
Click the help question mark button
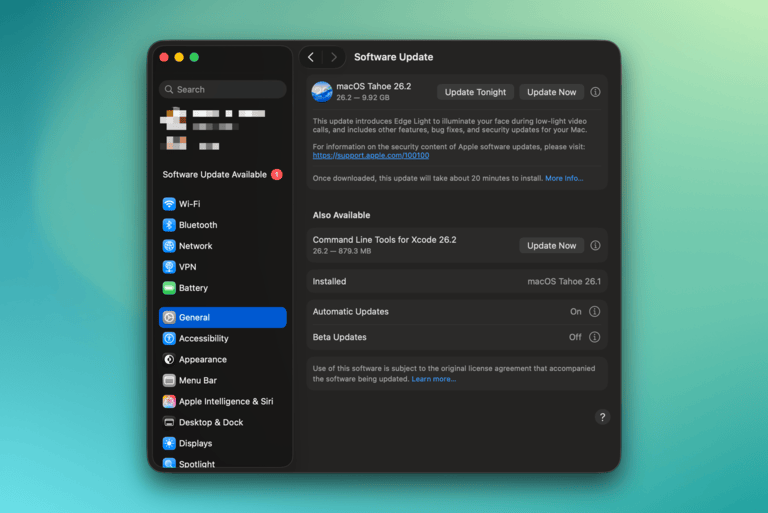602,417
